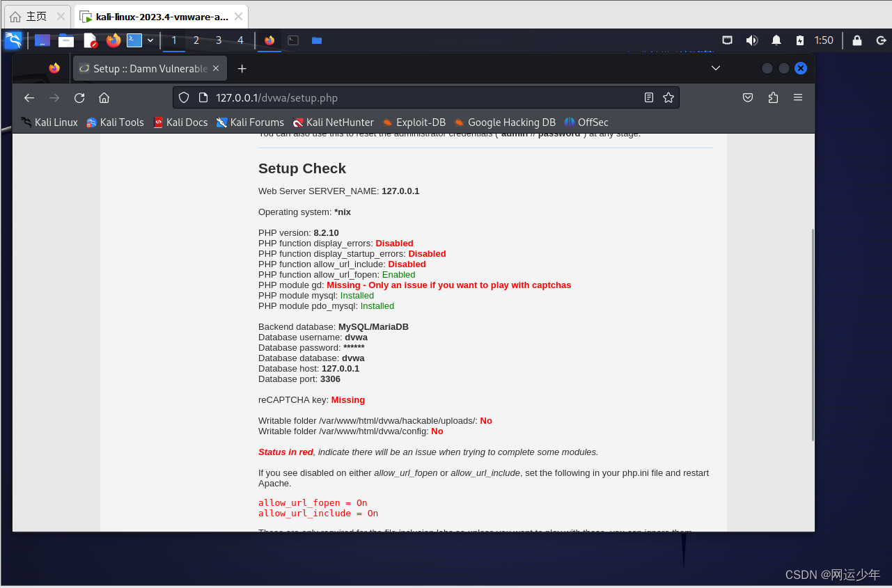
Task: Go to the Firefox home page
Action: point(104,97)
